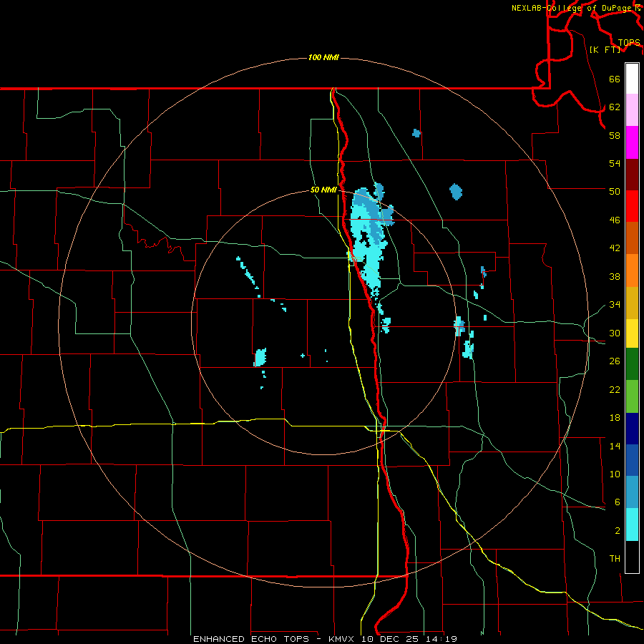The width and height of the screenshot is (644, 644).
Task: Click the legend value '50'
Action: coord(615,191)
